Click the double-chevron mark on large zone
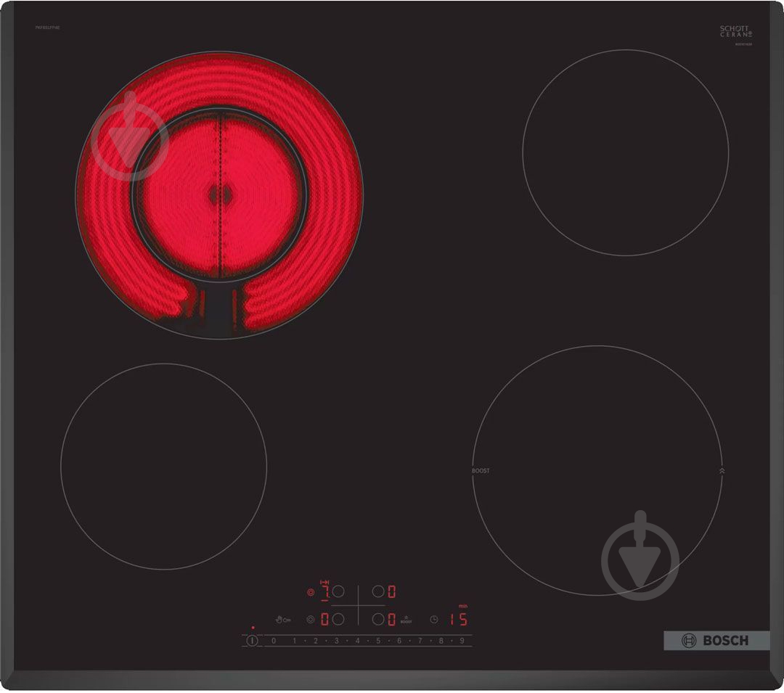 pyautogui.click(x=722, y=471)
